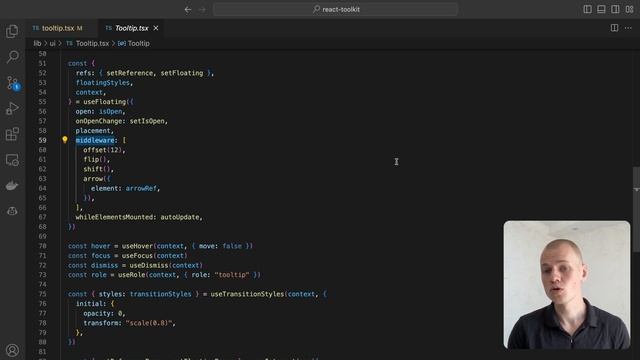
Task: Click setIsOpen on line 57
Action: [147, 121]
